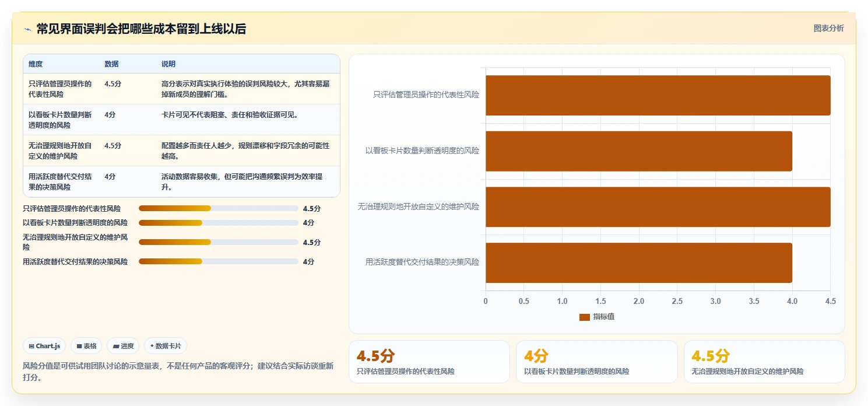The image size is (868, 406).
Task: Click 4分 value beside 用活跃度 progress bar
Action: [308, 261]
